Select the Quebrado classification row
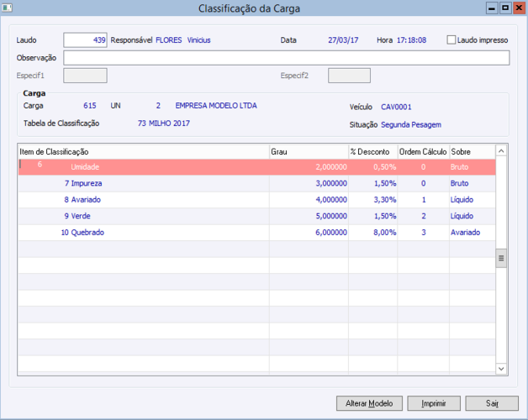The height and width of the screenshot is (420, 528). [256, 233]
